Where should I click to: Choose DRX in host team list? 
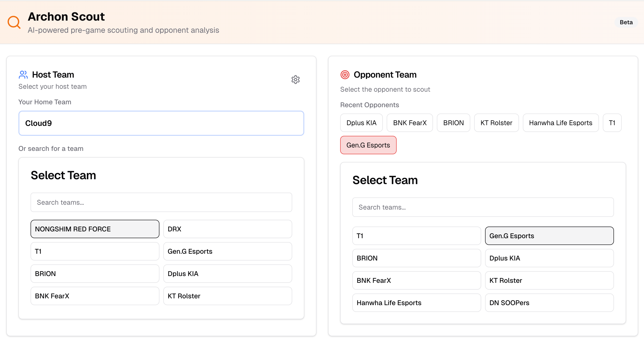tap(228, 229)
